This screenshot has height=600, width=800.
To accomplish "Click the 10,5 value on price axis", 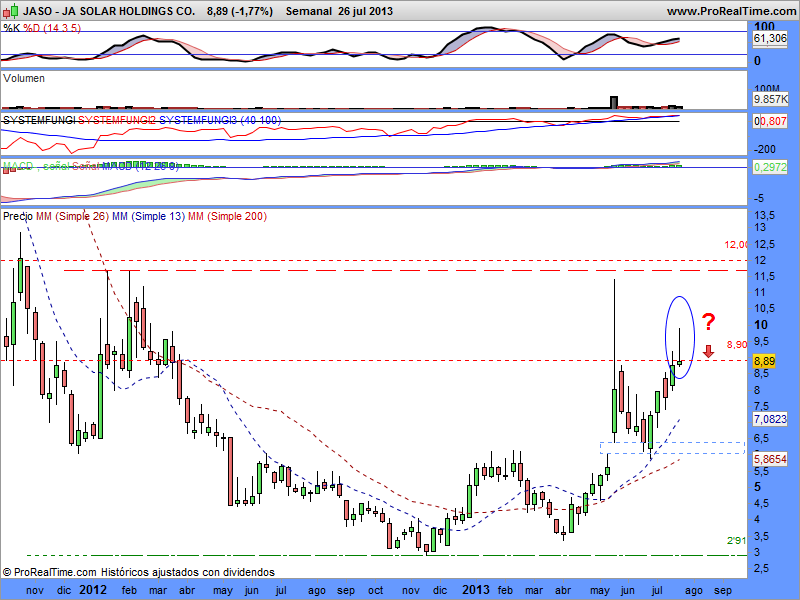I will (764, 308).
